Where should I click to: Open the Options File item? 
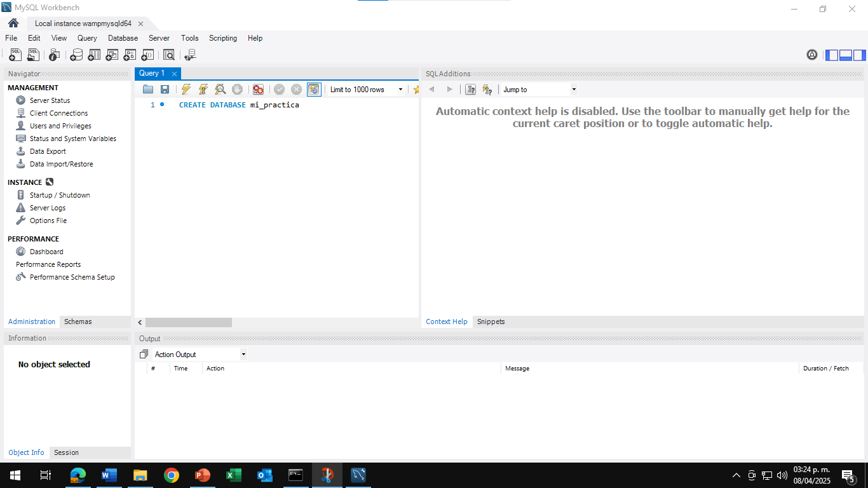[x=48, y=220]
